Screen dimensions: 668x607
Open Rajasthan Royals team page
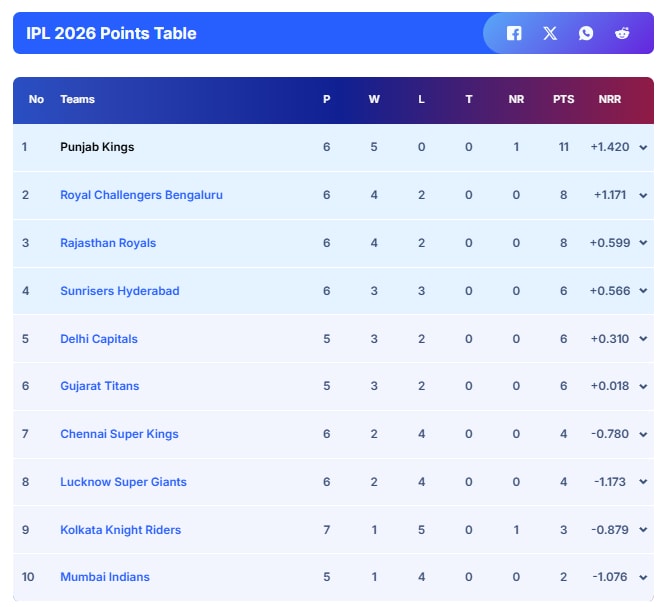(x=108, y=243)
